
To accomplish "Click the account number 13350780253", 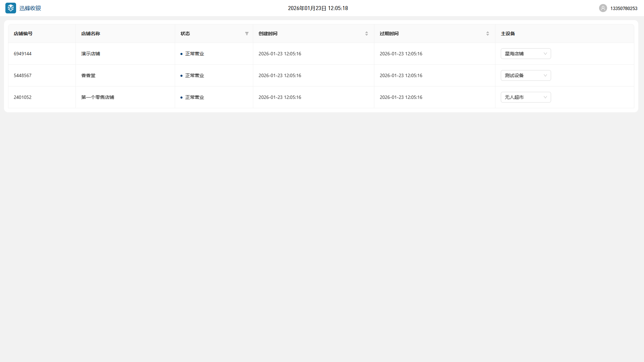I will [x=624, y=8].
